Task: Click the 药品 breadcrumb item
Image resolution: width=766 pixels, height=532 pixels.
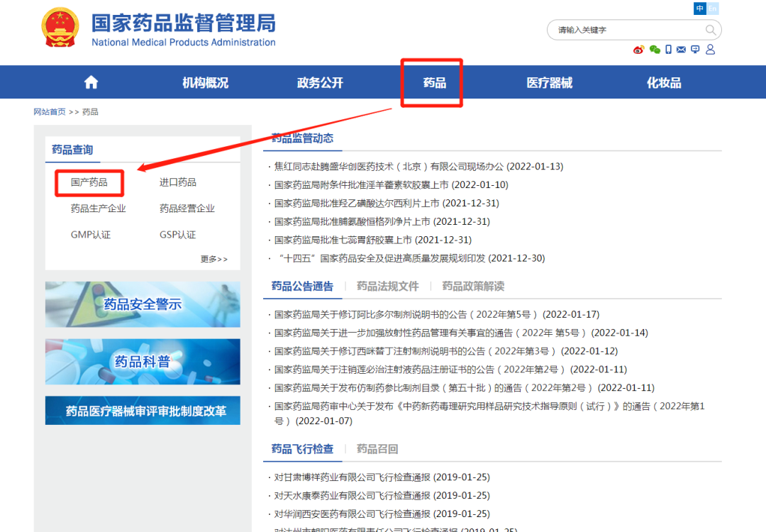Action: point(90,112)
